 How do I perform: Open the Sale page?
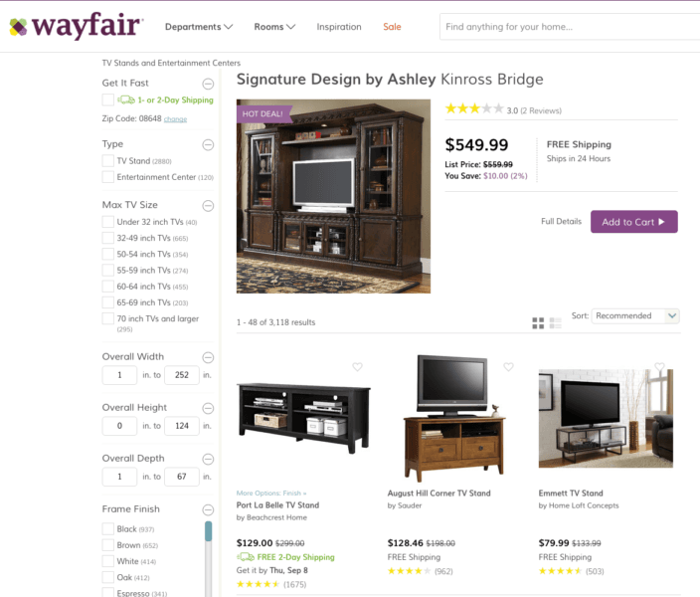392,27
